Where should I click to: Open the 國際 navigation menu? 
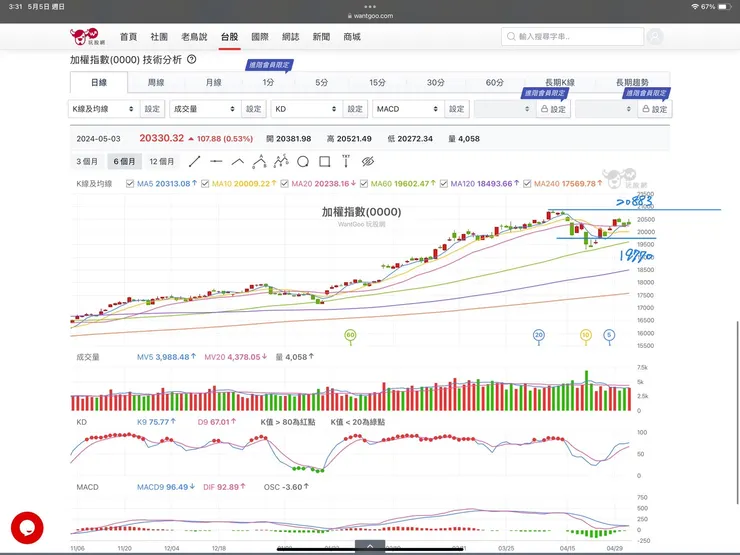tap(260, 37)
